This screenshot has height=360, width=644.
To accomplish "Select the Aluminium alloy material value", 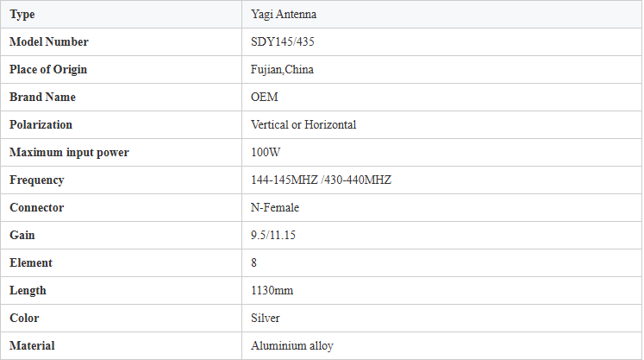I will click(292, 345).
